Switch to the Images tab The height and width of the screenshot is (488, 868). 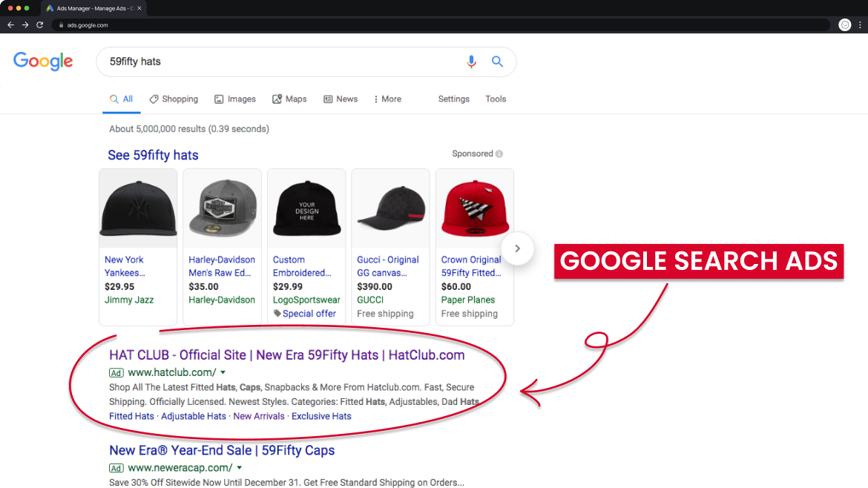pyautogui.click(x=234, y=99)
